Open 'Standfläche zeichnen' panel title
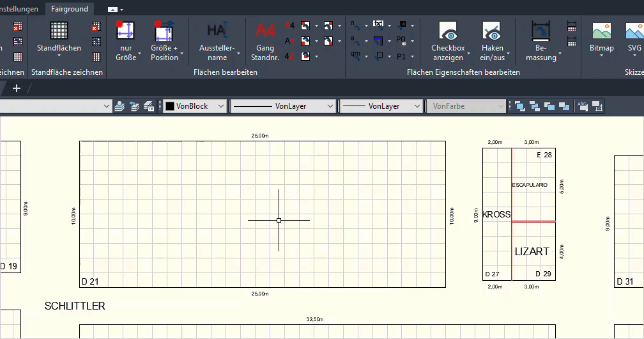Viewport: 644px width, 339px height. (x=67, y=72)
